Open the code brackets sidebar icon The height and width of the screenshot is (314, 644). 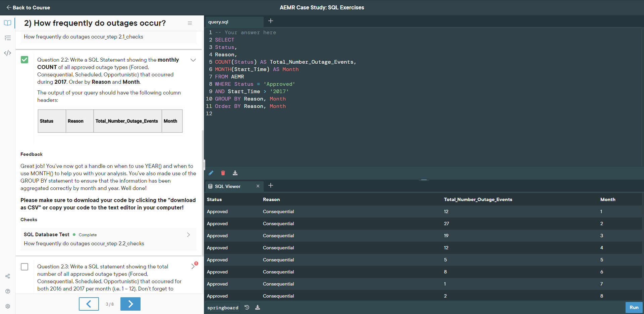tap(7, 53)
